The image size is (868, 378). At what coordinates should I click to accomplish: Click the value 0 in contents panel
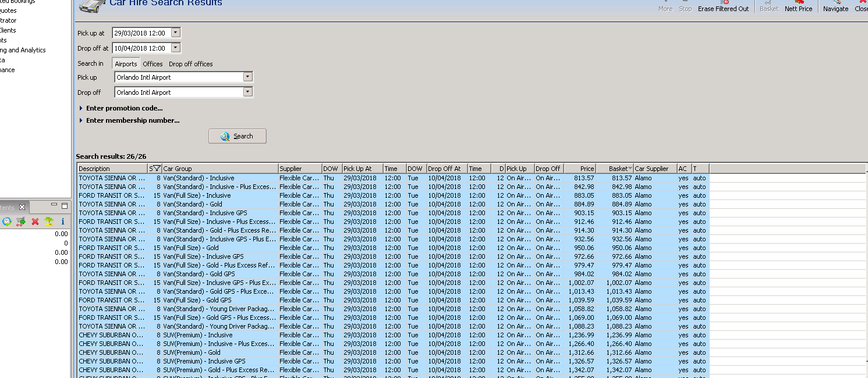[66, 243]
